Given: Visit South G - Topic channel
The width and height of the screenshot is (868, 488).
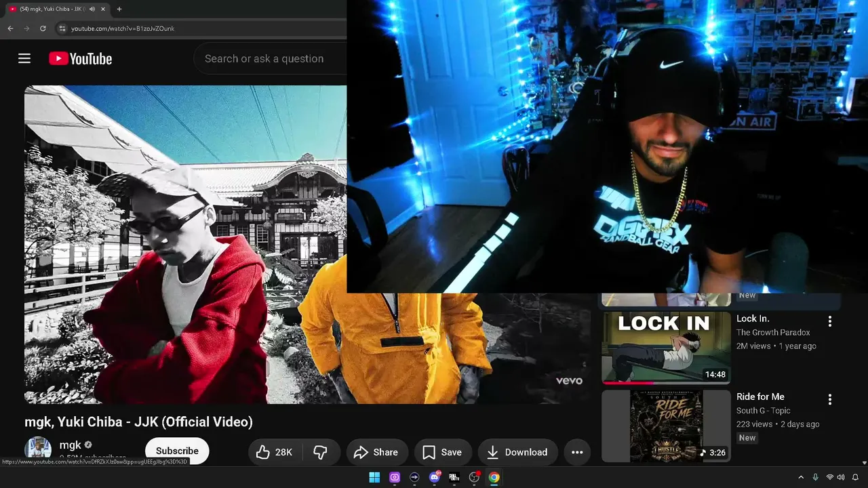Looking at the screenshot, I should pyautogui.click(x=764, y=410).
